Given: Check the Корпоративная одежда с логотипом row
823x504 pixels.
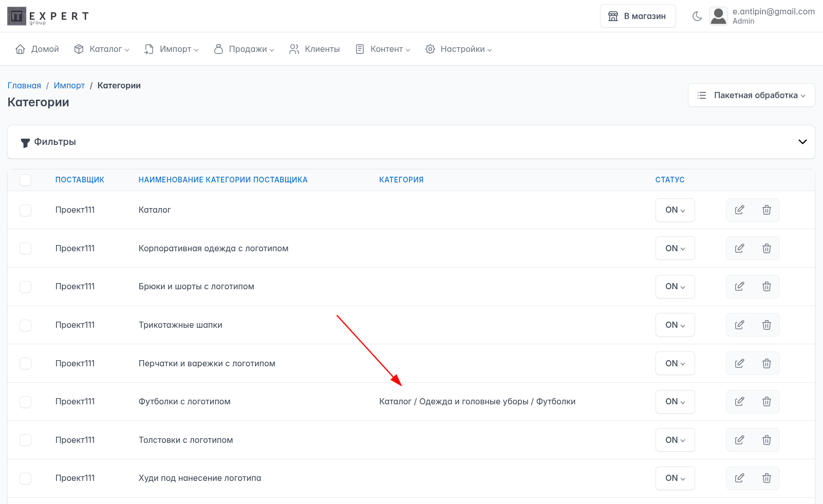Looking at the screenshot, I should point(26,249).
